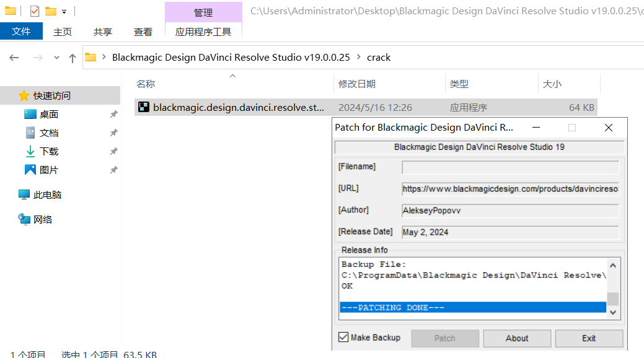Viewport: 644px width, 358px height.
Task: Switch to the 查看 ribbon tab
Action: (143, 31)
